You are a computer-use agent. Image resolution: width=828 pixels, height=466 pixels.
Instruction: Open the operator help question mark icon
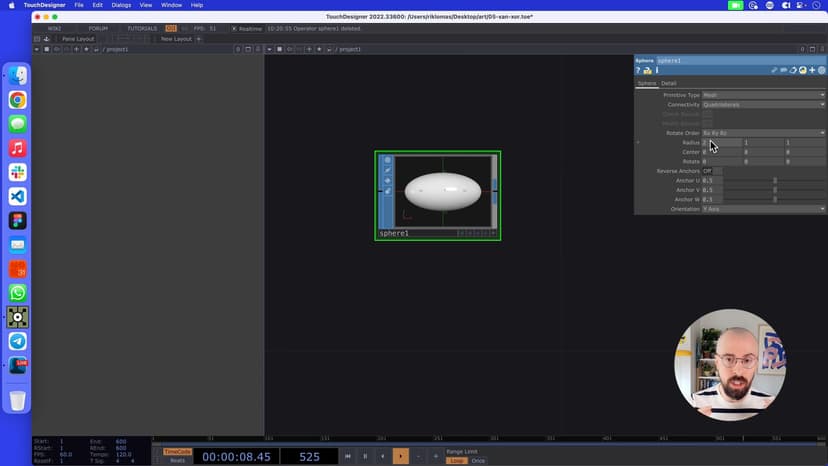click(x=638, y=70)
